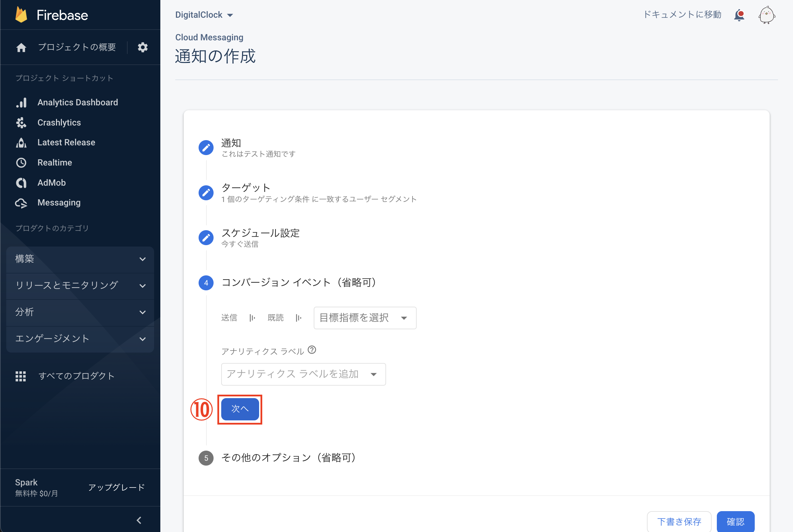Viewport: 793px width, 532px height.
Task: Expand the 構築 category
Action: (x=80, y=259)
